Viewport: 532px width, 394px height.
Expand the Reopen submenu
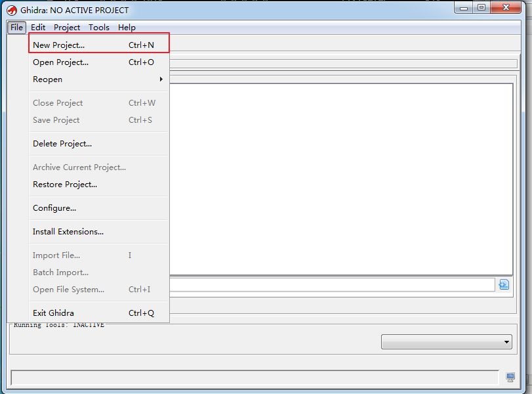pyautogui.click(x=99, y=79)
